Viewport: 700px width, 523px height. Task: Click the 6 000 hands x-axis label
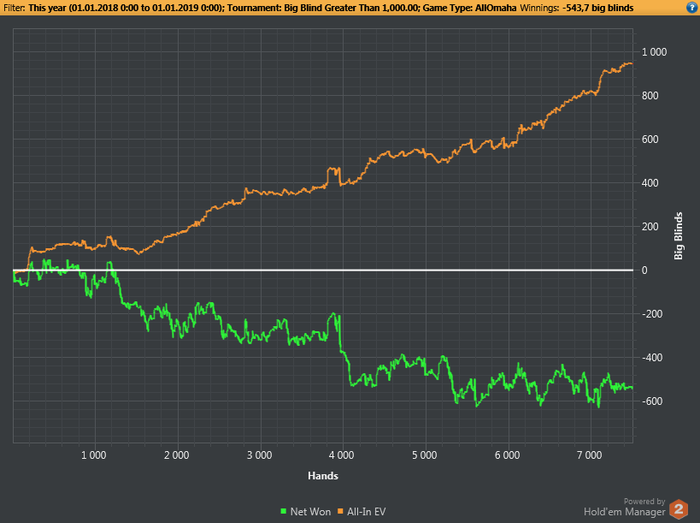[507, 455]
